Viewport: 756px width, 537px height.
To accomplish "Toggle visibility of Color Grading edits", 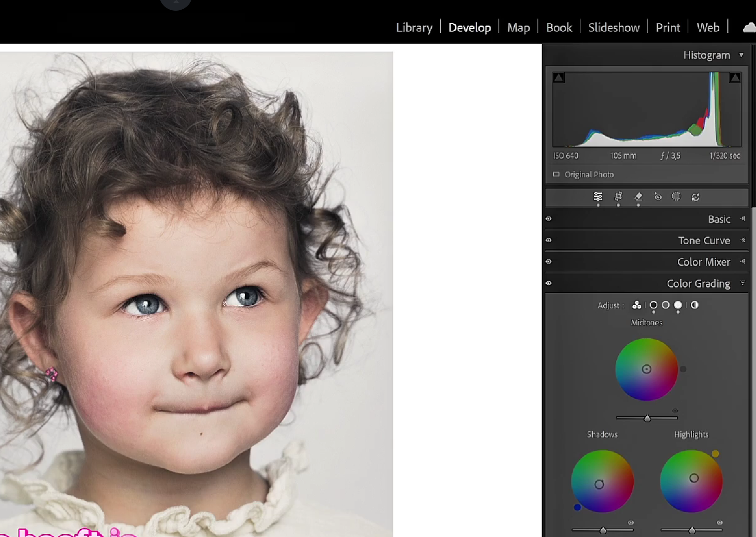I will coord(549,283).
